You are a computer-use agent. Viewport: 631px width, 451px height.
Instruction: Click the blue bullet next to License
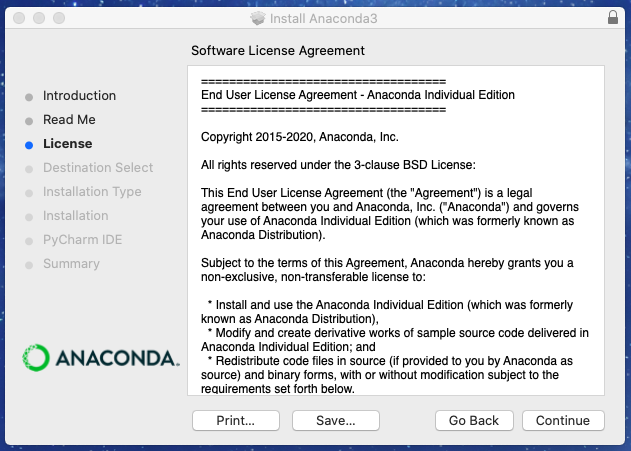click(29, 144)
